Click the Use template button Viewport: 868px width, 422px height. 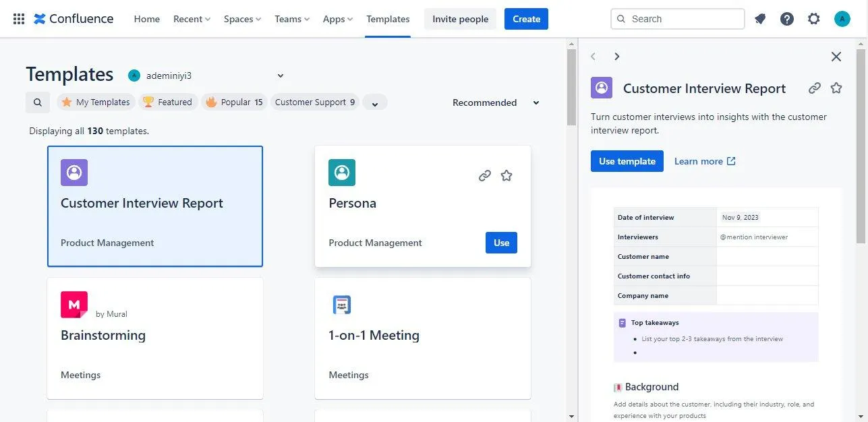point(627,161)
